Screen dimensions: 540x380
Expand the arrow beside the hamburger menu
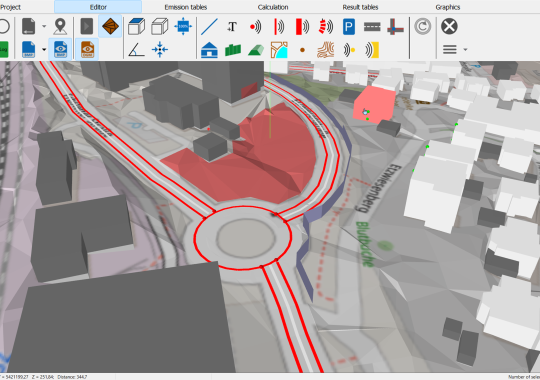465,50
